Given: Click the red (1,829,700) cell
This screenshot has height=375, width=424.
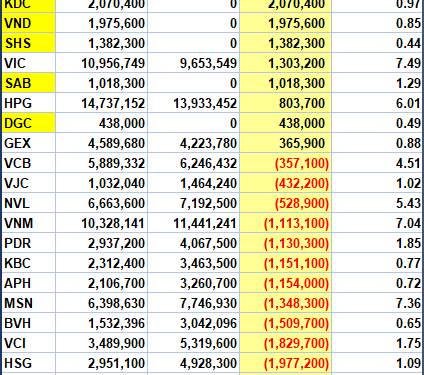Looking at the screenshot, I should coord(286,343).
